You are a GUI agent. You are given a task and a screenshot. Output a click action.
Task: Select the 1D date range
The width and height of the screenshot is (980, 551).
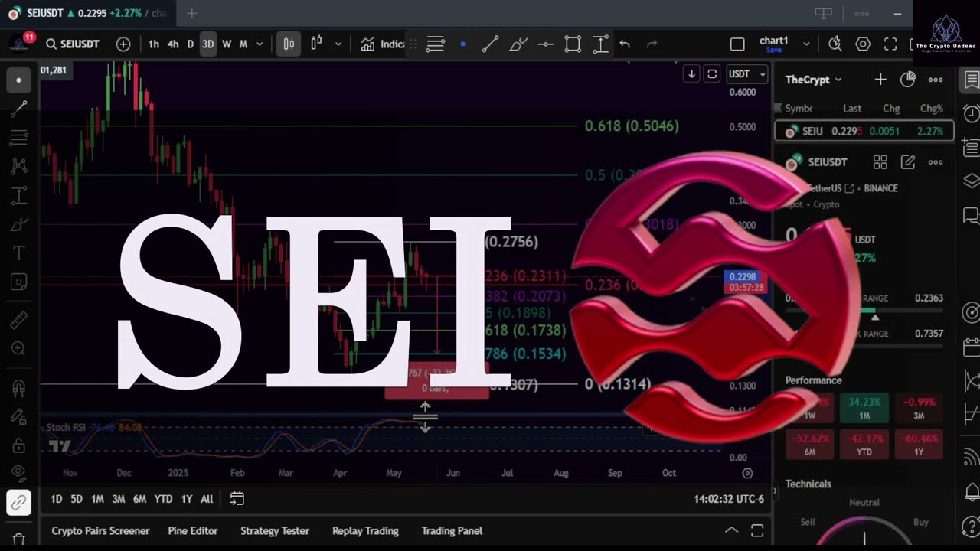point(57,499)
